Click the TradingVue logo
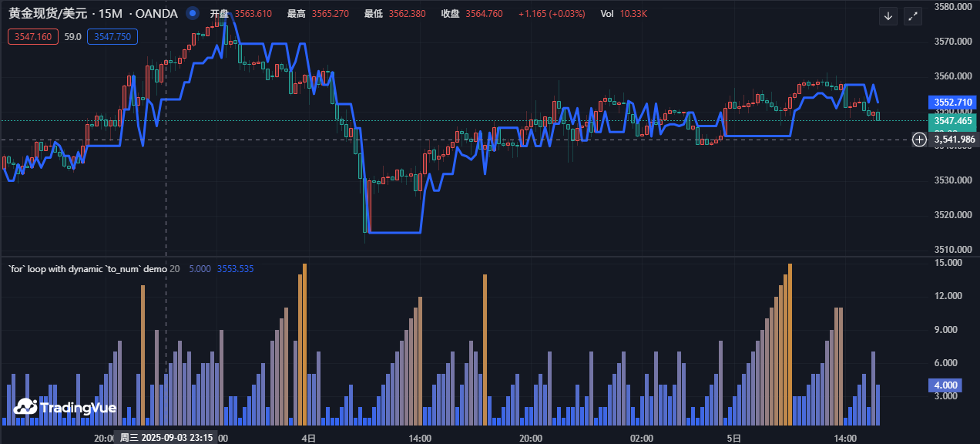This screenshot has height=444, width=980. tap(65, 408)
